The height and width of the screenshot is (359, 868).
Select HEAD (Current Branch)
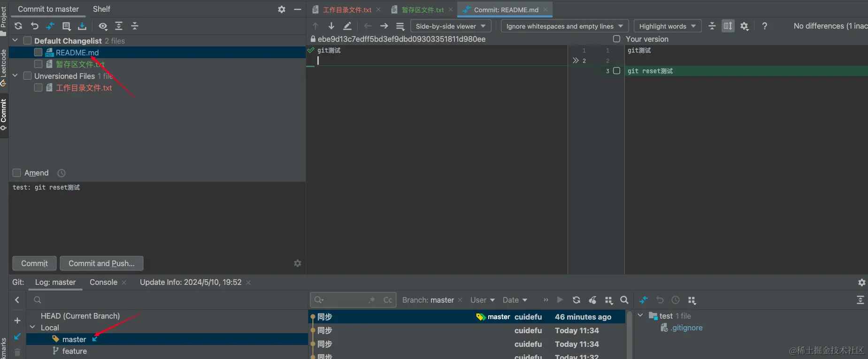(80, 316)
